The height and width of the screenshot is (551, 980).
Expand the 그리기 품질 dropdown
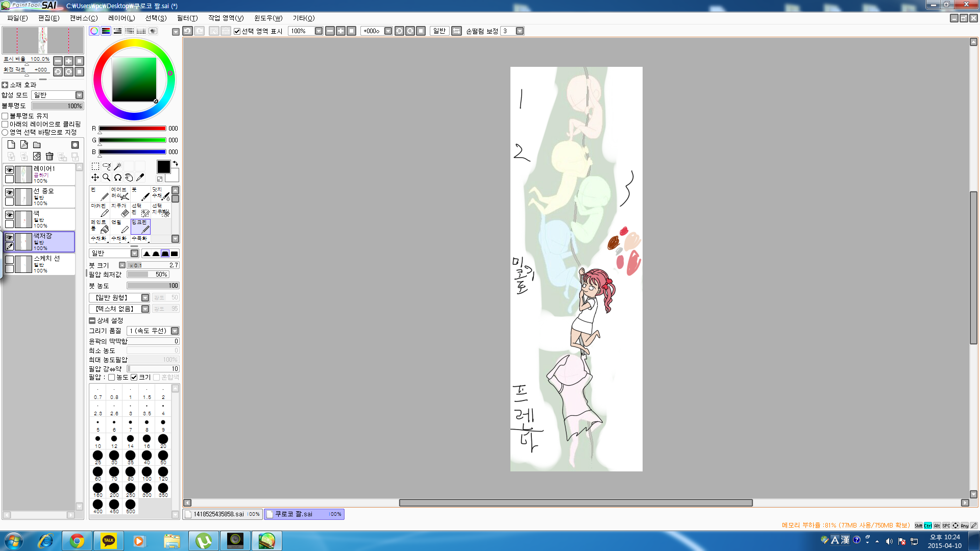[x=175, y=331]
